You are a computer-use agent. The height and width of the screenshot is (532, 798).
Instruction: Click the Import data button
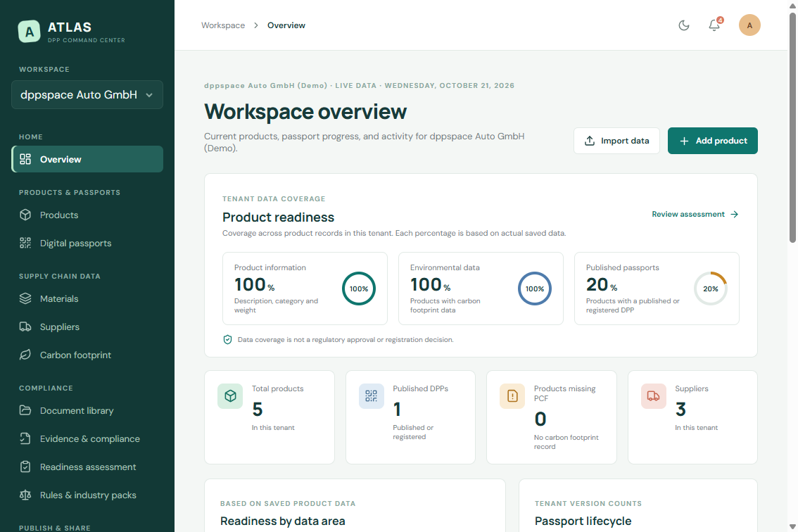tap(617, 141)
